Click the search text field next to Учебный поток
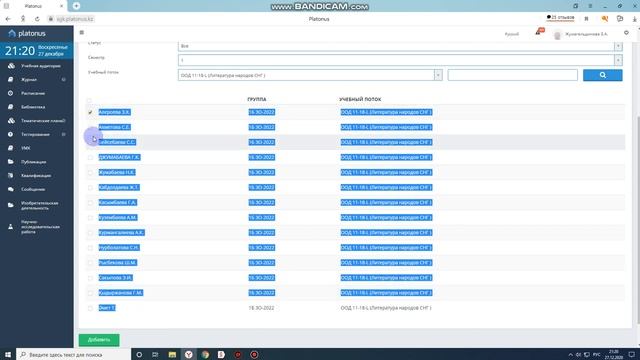The height and width of the screenshot is (360, 640). [512, 75]
